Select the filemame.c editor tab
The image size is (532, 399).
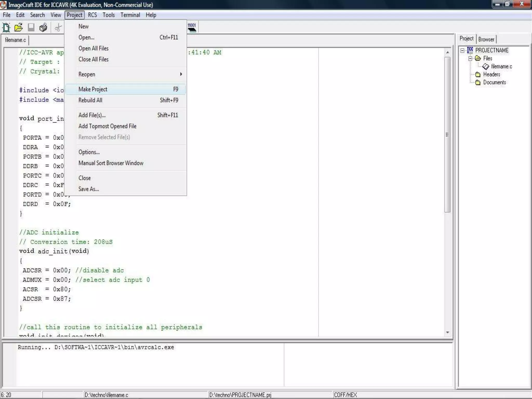point(15,40)
